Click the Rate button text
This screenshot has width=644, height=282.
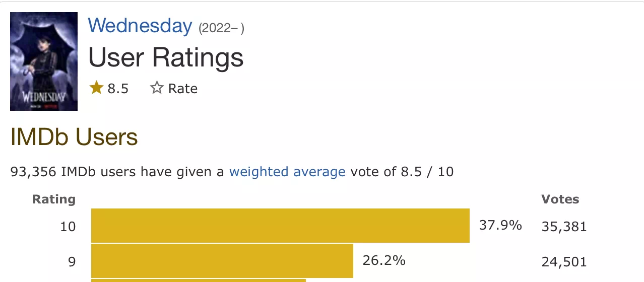pos(183,89)
